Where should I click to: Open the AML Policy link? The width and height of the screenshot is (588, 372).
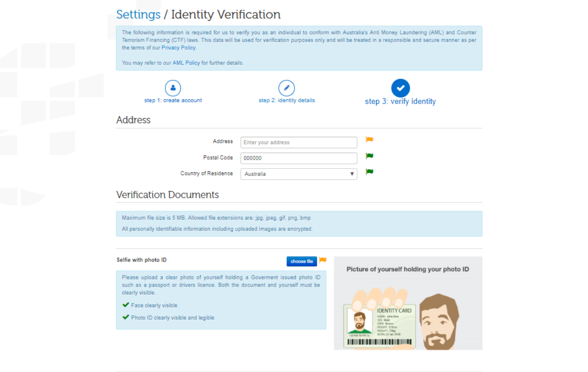[x=186, y=62]
